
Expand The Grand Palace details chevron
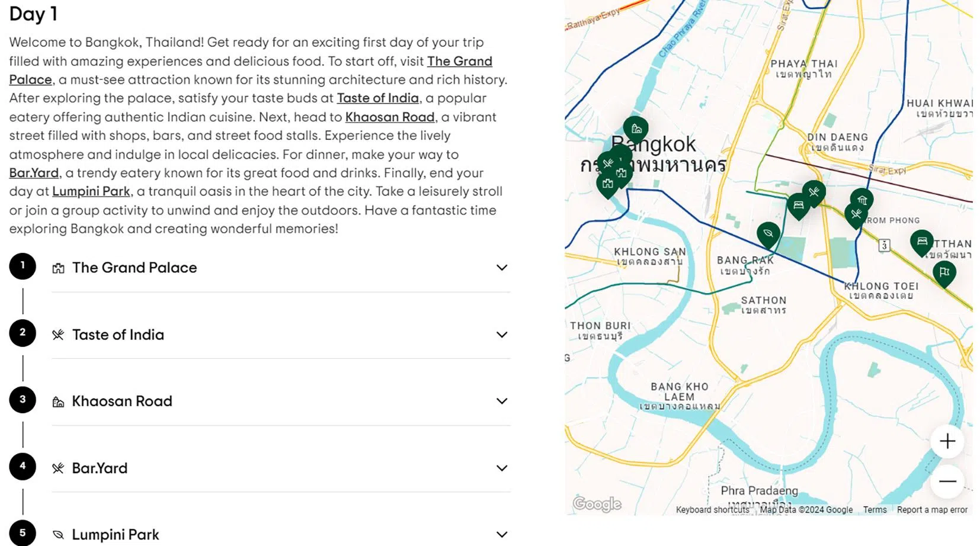pos(502,268)
